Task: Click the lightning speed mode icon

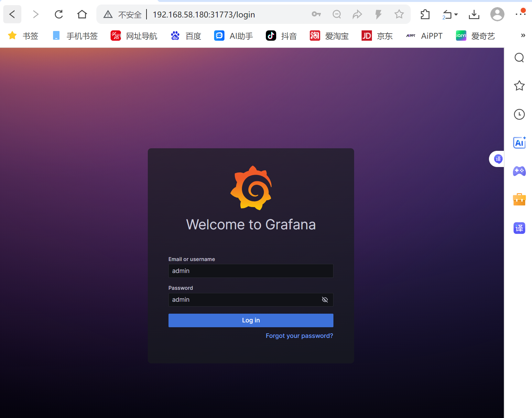Action: point(378,14)
